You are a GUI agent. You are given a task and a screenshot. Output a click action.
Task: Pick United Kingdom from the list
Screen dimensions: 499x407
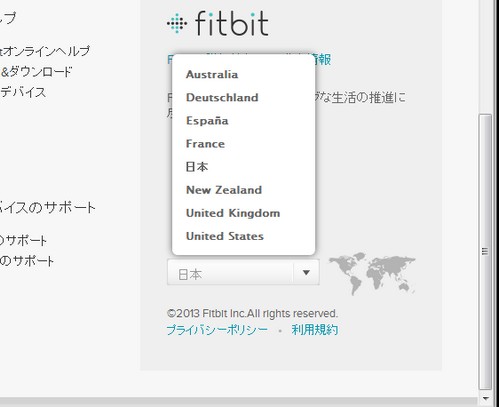tap(233, 213)
